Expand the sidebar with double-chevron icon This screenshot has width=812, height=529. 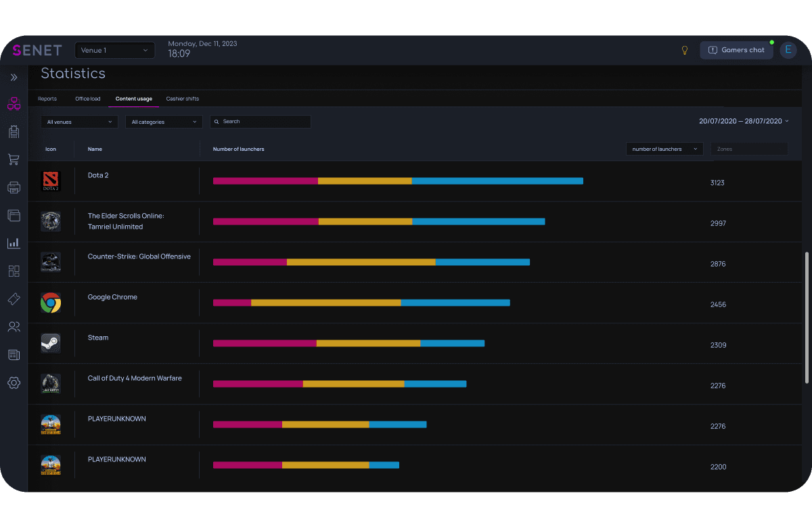(14, 77)
